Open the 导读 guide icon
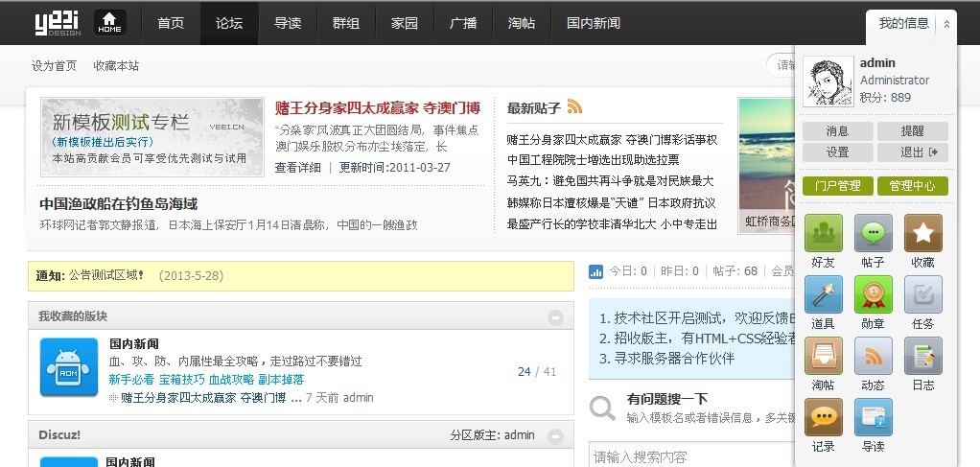Viewport: 980px width, 467px height. pyautogui.click(x=874, y=417)
